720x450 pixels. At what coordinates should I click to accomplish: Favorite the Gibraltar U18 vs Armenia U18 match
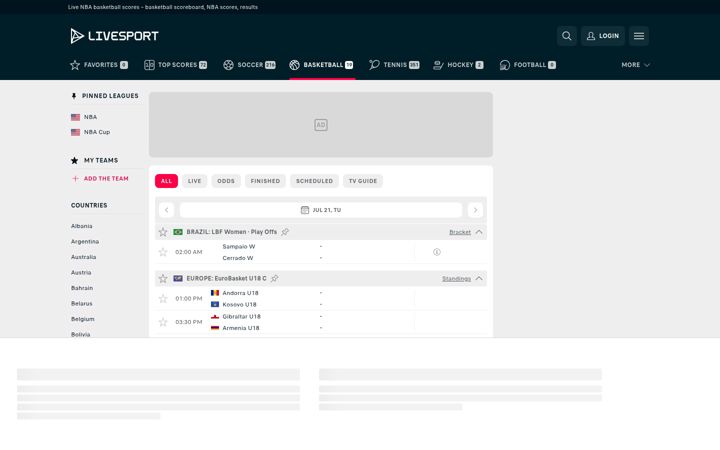(163, 322)
